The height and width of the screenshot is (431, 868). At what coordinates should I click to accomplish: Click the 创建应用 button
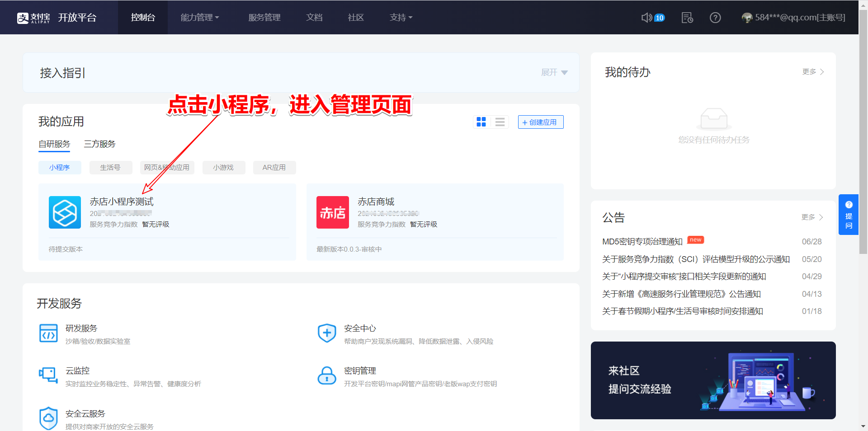(x=541, y=122)
